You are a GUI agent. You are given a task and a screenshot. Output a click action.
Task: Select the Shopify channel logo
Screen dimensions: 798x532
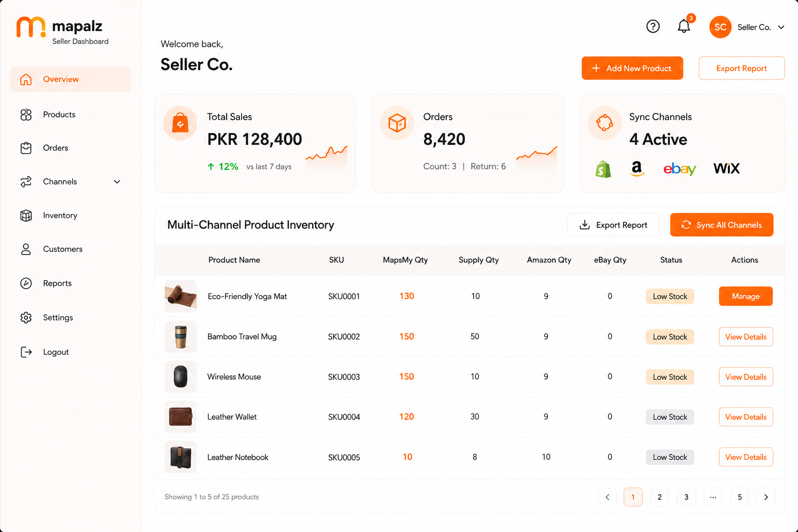point(603,169)
